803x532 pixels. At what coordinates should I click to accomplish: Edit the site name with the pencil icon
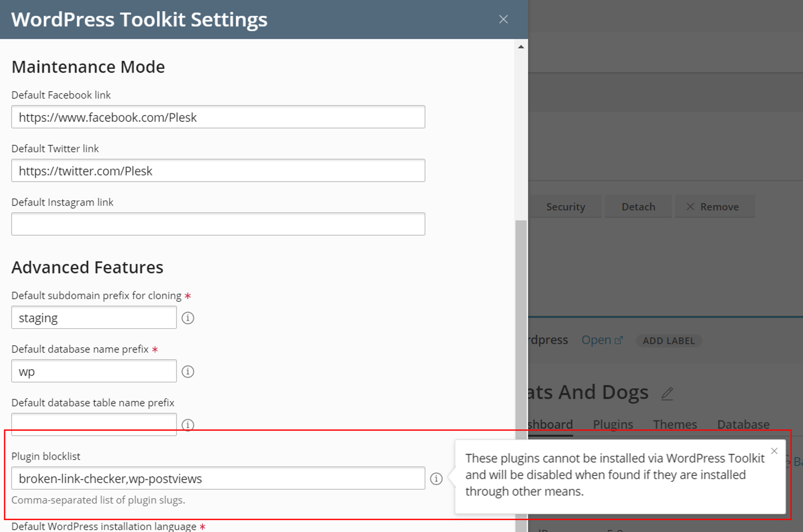click(667, 393)
